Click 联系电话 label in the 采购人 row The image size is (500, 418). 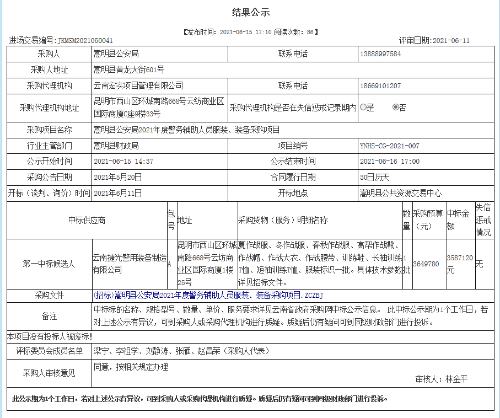tap(293, 54)
